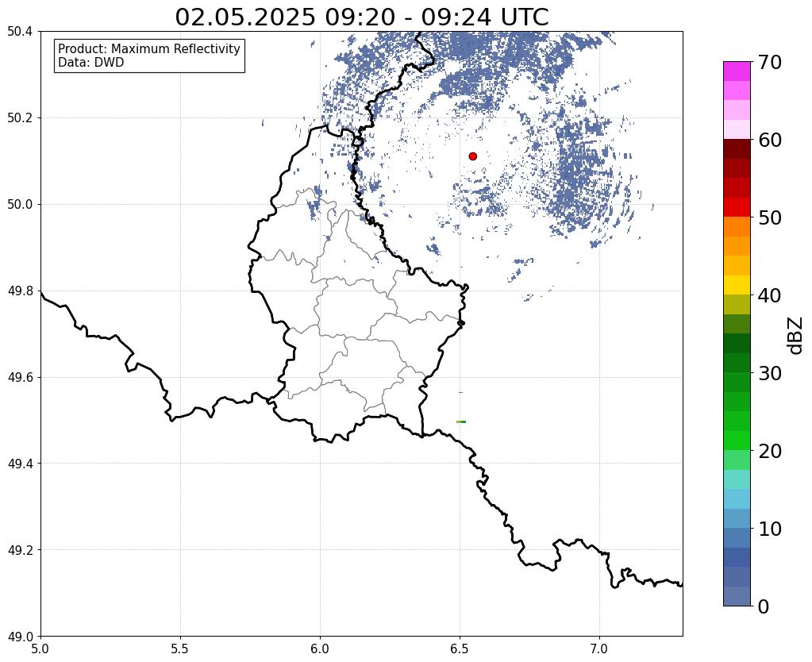Image resolution: width=812 pixels, height=662 pixels.
Task: Click the 40 tick on the colorbar
Action: [770, 295]
